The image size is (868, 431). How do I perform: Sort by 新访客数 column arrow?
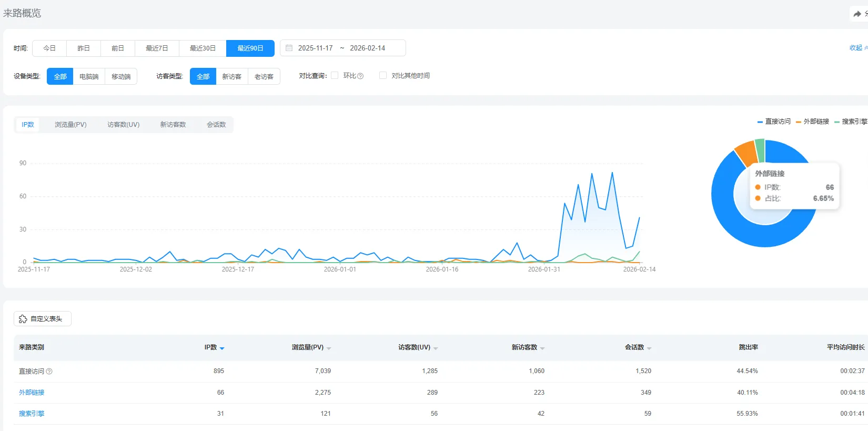tap(542, 348)
